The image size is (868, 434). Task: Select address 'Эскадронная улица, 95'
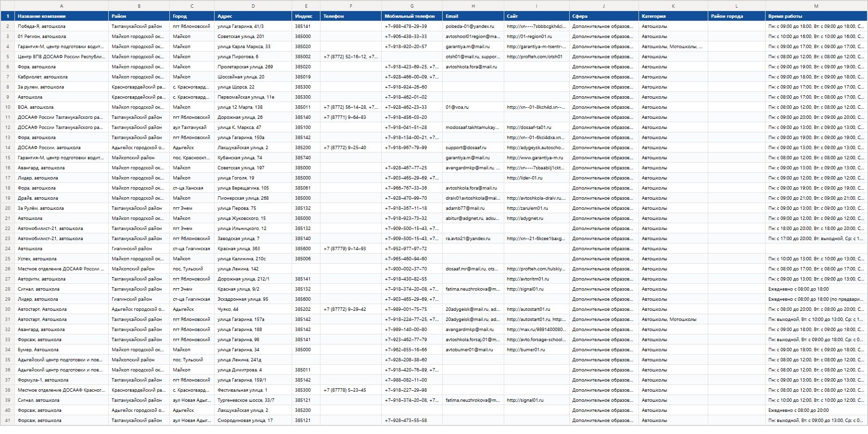(x=253, y=299)
